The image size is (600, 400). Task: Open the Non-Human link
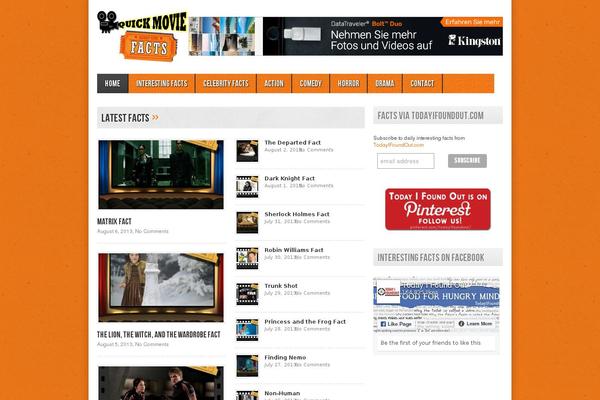282,393
